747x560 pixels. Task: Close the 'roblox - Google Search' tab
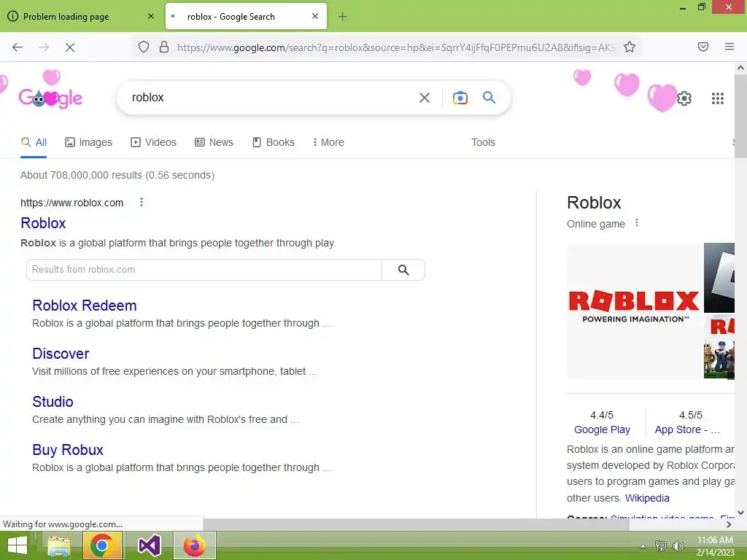[x=315, y=16]
